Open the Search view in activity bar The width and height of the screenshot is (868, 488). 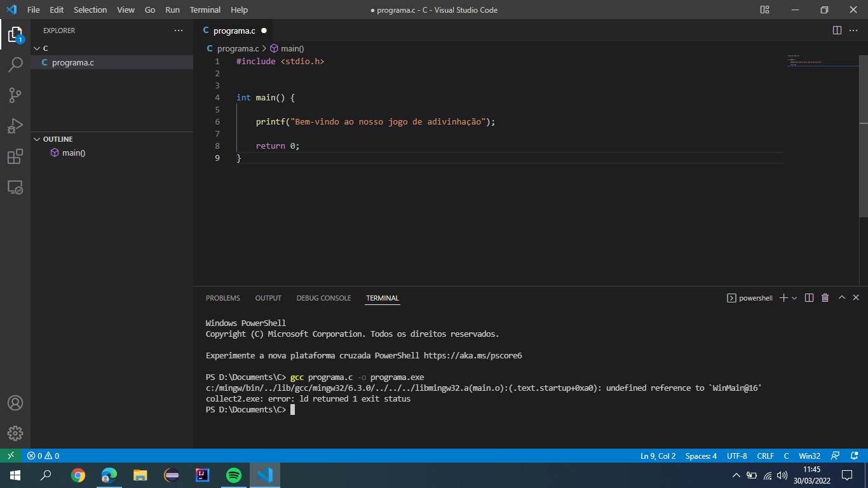coord(15,65)
